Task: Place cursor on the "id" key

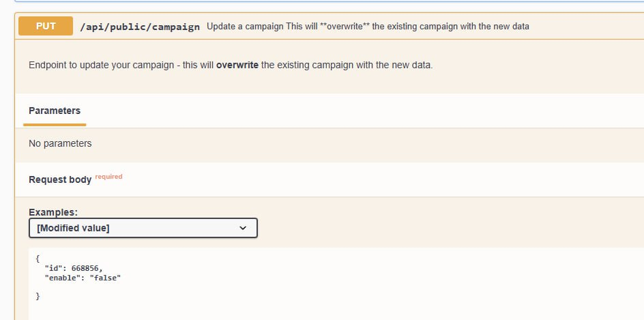Action: (x=53, y=268)
